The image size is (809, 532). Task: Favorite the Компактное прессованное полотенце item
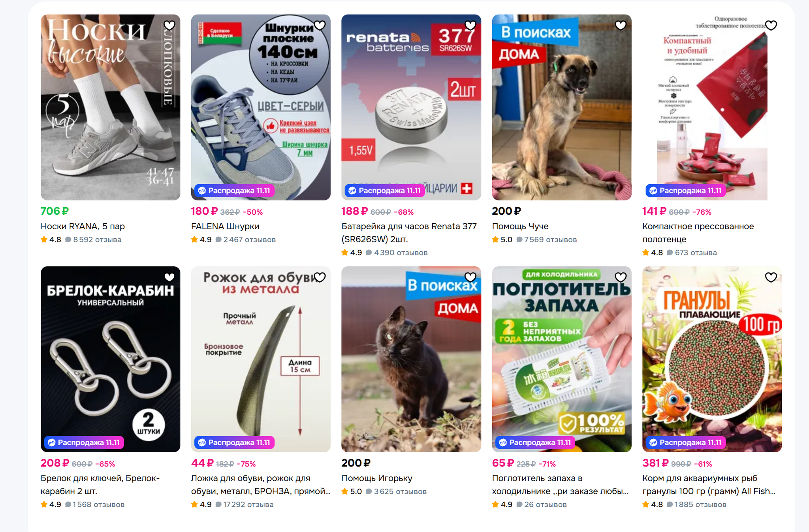pos(771,25)
